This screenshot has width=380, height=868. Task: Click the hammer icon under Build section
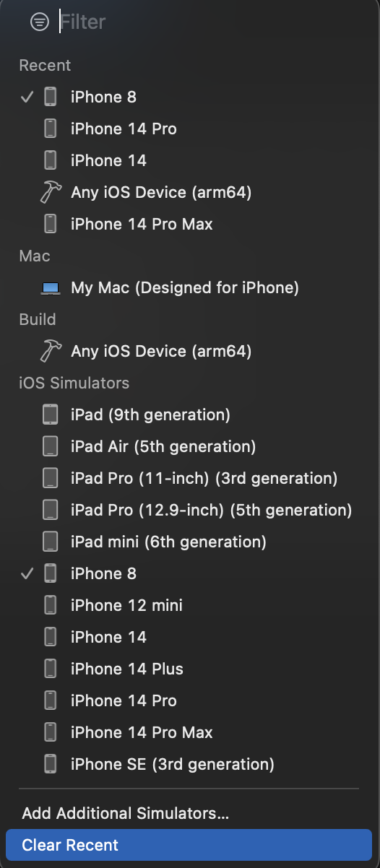click(51, 351)
